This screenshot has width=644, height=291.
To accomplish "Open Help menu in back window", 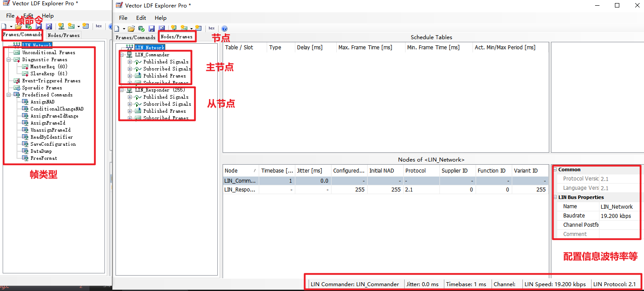I will (x=48, y=16).
